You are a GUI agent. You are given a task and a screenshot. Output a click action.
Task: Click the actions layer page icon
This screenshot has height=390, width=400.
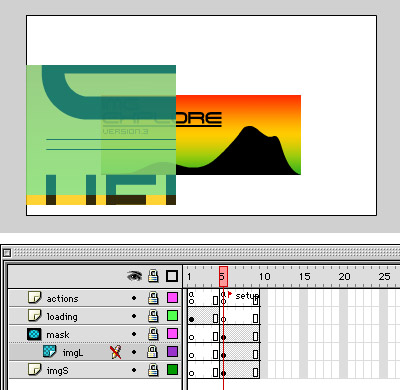(35, 297)
